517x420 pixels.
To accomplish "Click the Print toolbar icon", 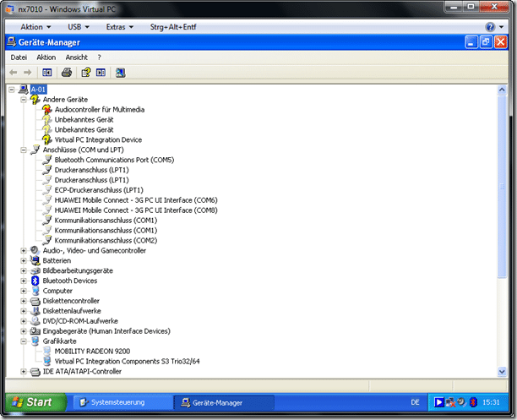I will click(x=67, y=73).
